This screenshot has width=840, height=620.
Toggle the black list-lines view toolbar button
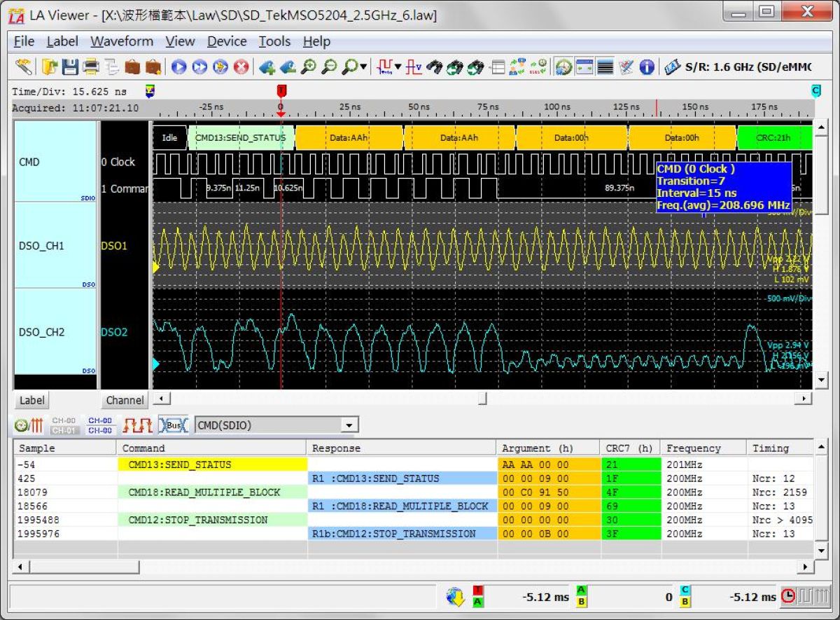point(605,67)
